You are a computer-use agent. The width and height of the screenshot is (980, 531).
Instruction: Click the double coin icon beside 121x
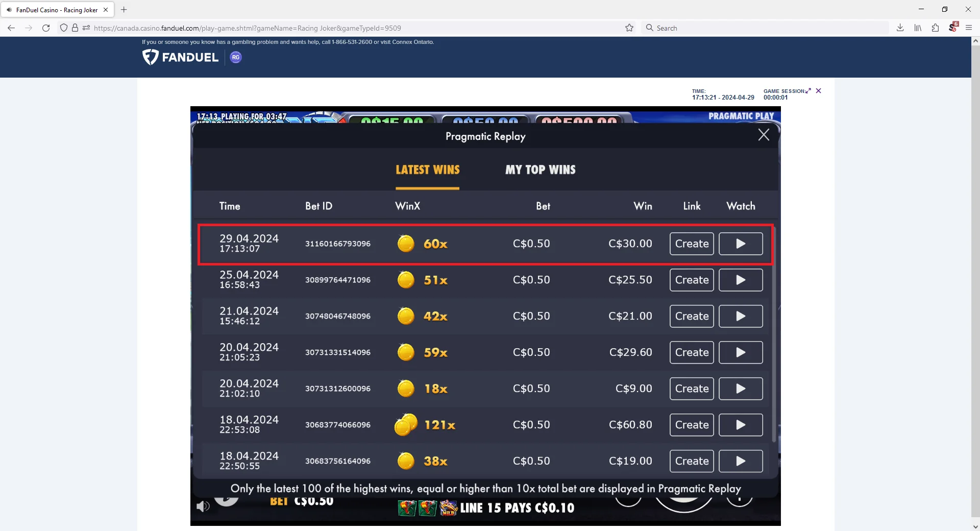[x=406, y=425]
